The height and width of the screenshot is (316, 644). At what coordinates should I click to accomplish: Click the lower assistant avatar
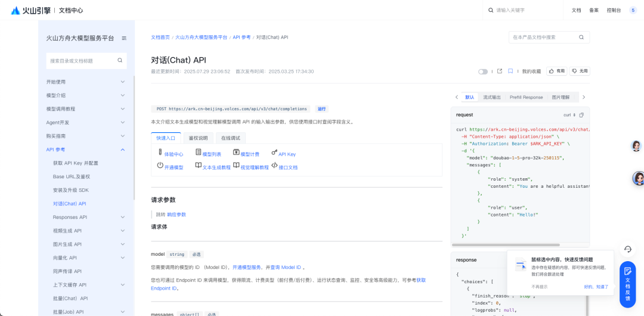[638, 178]
